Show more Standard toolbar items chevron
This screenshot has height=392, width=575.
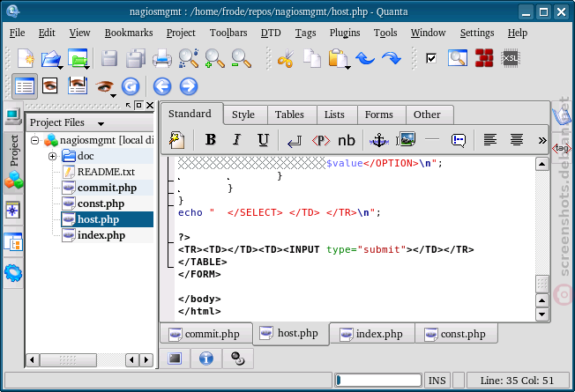[542, 140]
